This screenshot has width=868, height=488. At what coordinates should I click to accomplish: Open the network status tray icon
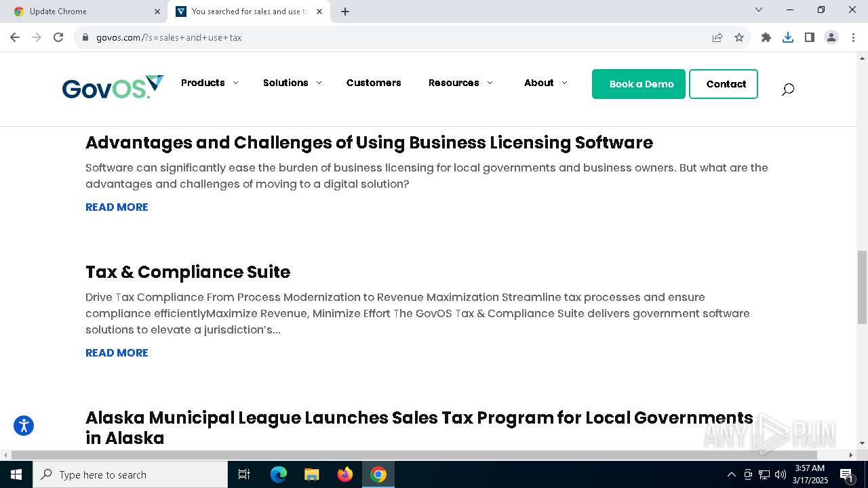764,474
